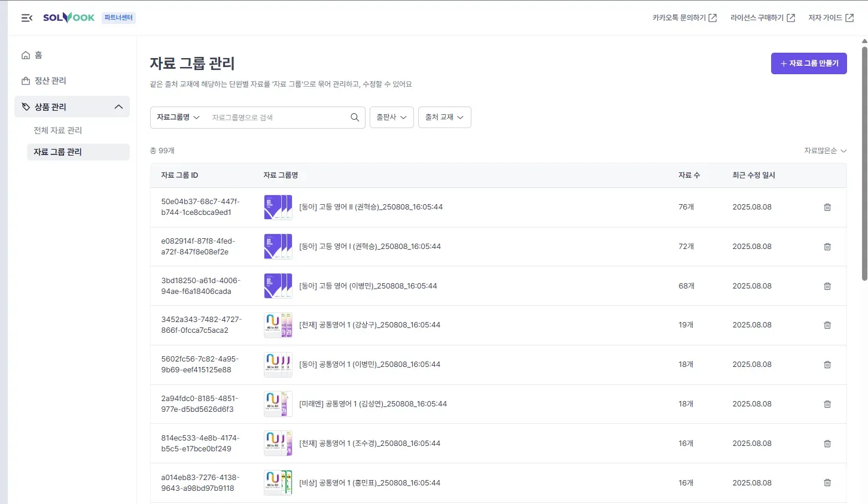Screen dimensions: 868x504
Task: Open thumbnail of [천재] 공통영어 1 (조수경)
Action: click(x=278, y=444)
